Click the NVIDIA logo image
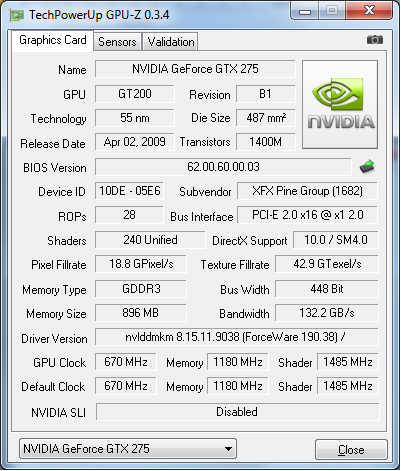Screen dimensions: 401x471 (x=340, y=104)
